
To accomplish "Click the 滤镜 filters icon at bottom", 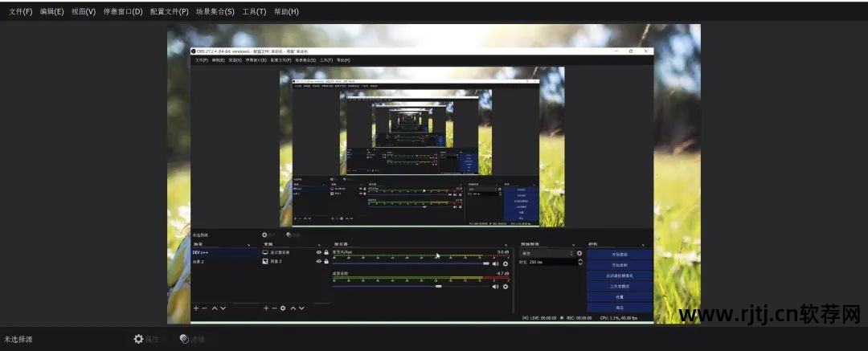I will click(x=184, y=339).
